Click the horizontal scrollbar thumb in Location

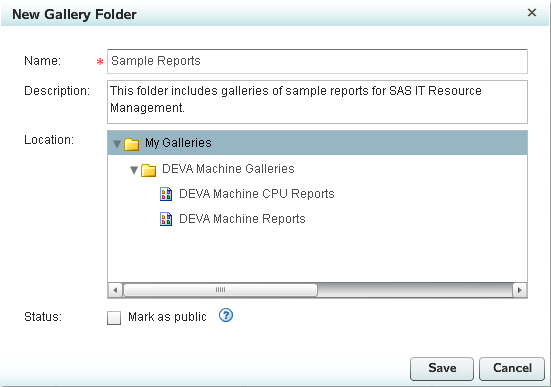(220, 290)
